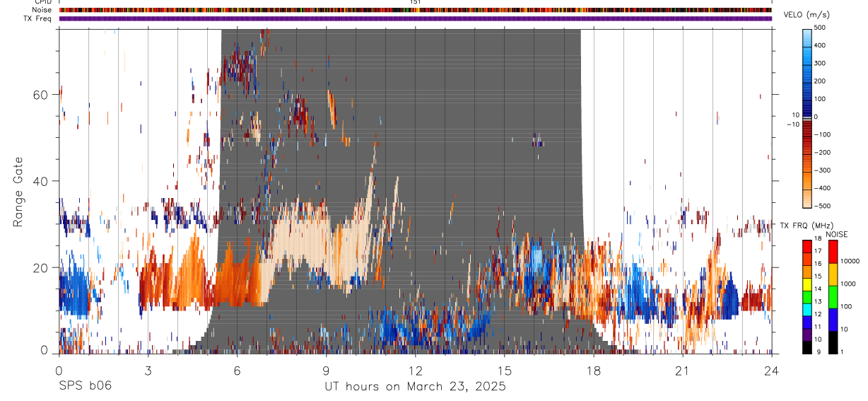Image resolution: width=868 pixels, height=401 pixels.
Task: Click the NOISE color legend bar
Action: pos(833,297)
